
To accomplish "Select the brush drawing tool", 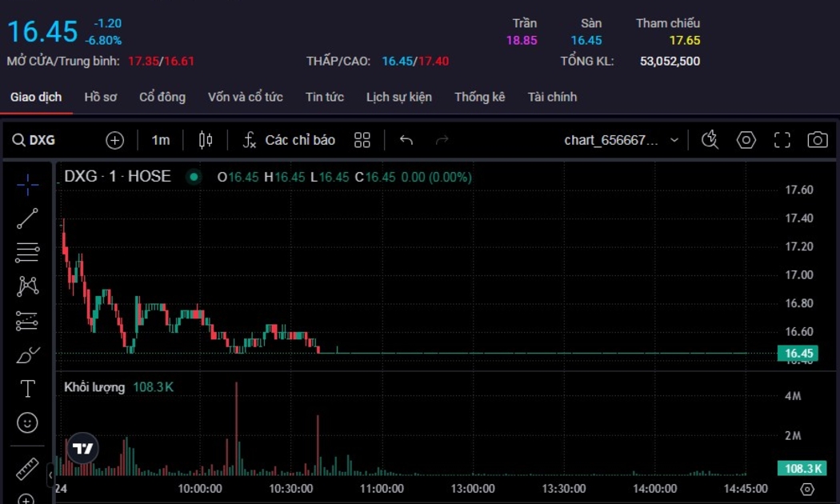I will coord(27,354).
